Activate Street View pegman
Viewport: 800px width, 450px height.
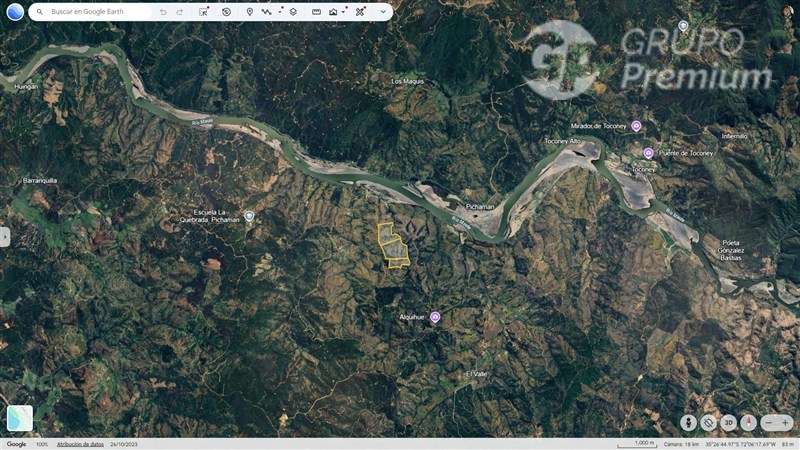(688, 422)
